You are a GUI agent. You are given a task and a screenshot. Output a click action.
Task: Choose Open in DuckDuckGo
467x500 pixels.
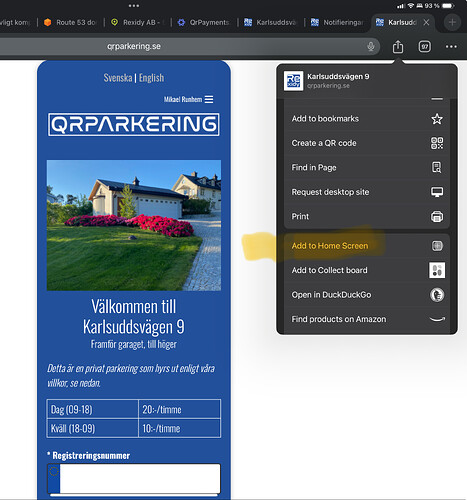tap(367, 295)
